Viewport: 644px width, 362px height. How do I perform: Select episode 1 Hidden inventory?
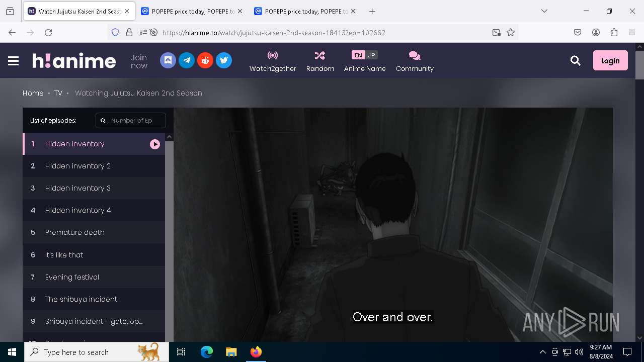[x=94, y=144]
